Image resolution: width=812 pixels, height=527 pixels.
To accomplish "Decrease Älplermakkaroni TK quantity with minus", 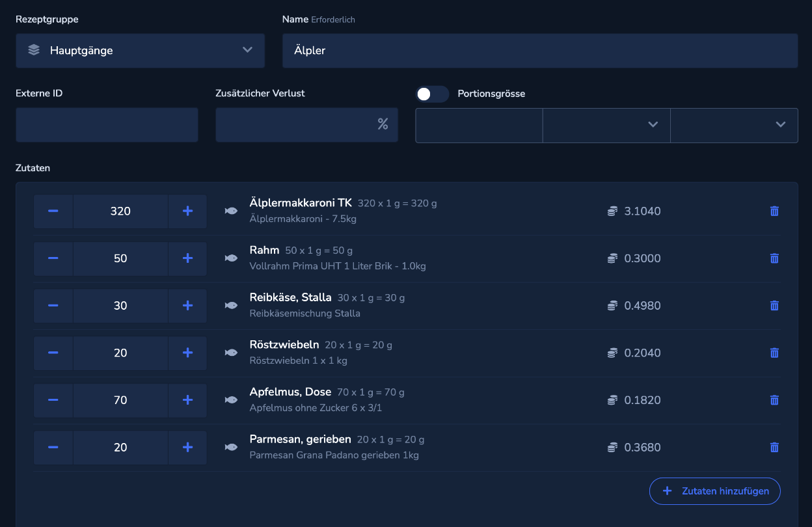I will [x=53, y=211].
